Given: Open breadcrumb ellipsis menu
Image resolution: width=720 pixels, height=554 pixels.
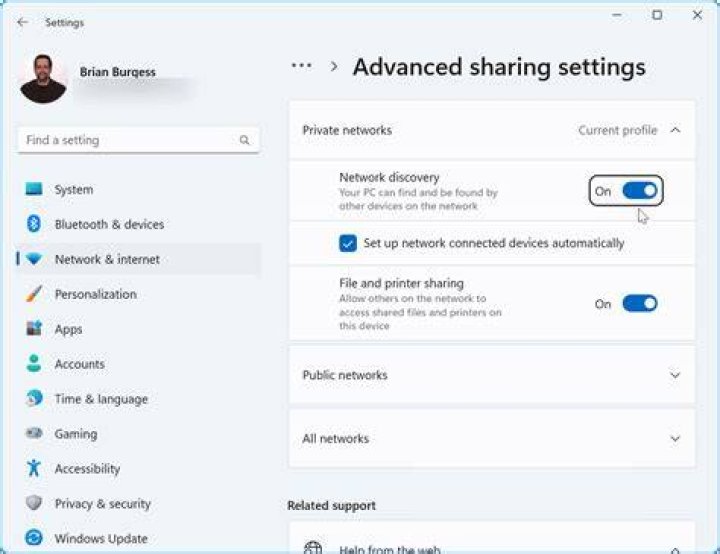Looking at the screenshot, I should 302,66.
